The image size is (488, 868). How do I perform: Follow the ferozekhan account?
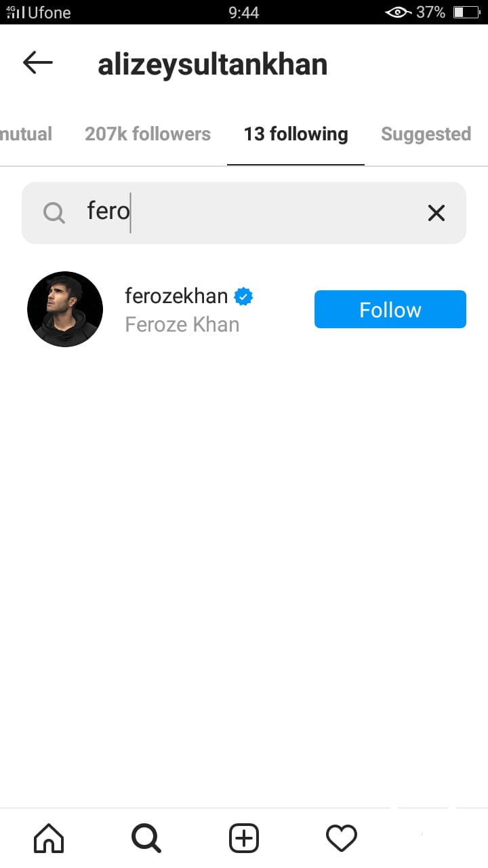coord(390,309)
